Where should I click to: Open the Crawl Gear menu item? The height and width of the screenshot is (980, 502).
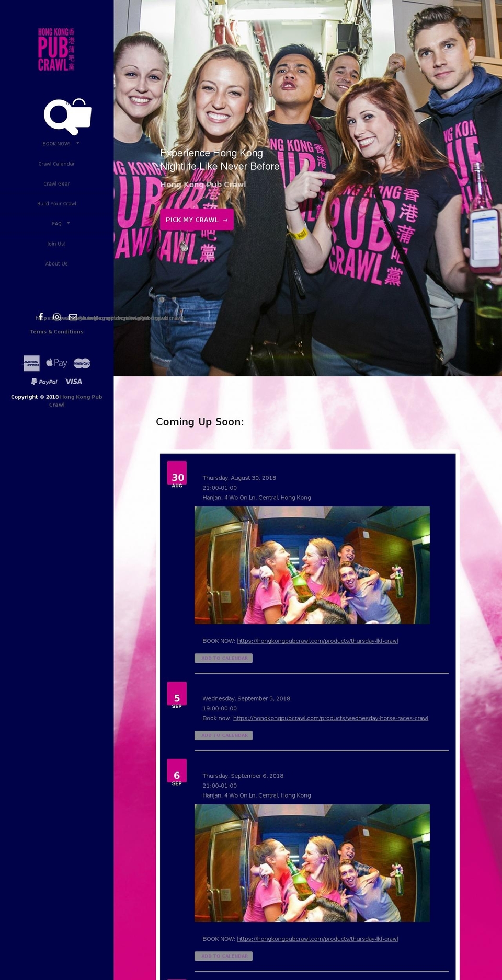(56, 183)
